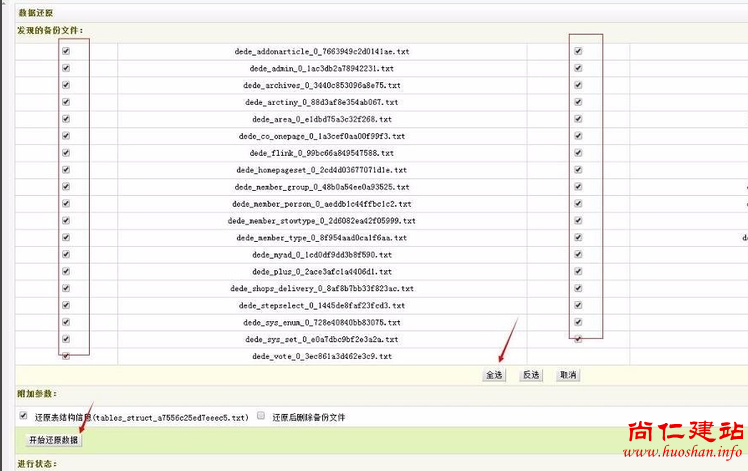This screenshot has height=471, width=748.
Task: Click the 全选 (select all) button
Action: click(x=494, y=375)
